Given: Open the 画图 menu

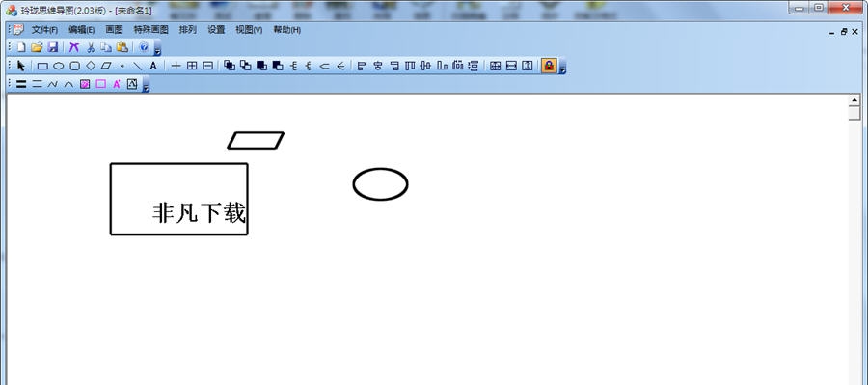Looking at the screenshot, I should 114,30.
